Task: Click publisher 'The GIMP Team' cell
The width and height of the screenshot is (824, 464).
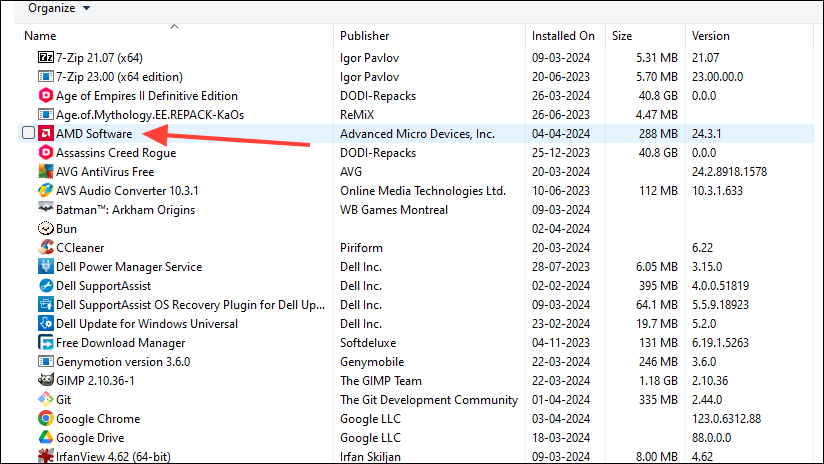Action: 380,380
